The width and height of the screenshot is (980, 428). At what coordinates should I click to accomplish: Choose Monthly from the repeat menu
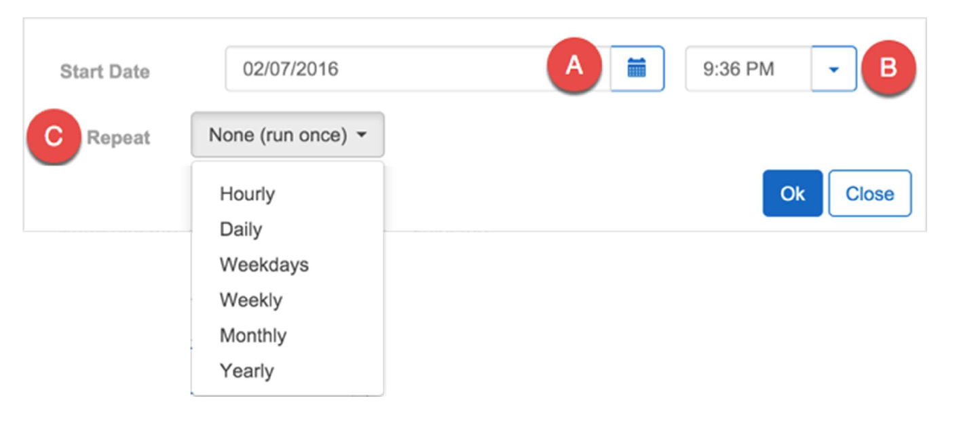point(252,336)
